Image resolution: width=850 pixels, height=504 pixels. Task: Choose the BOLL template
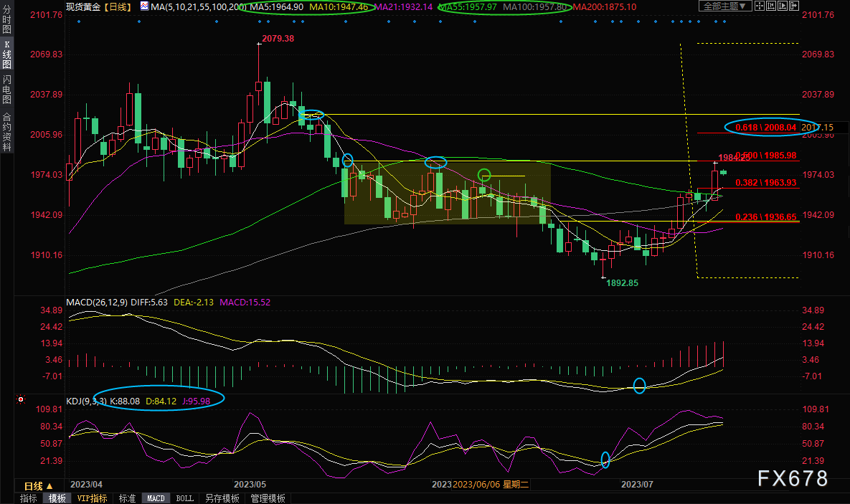point(185,498)
